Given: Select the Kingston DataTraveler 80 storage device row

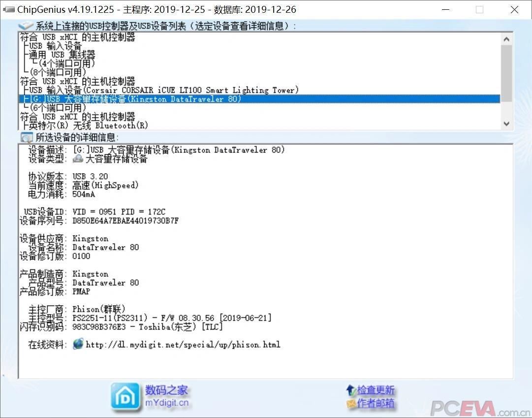Looking at the screenshot, I should pos(259,99).
